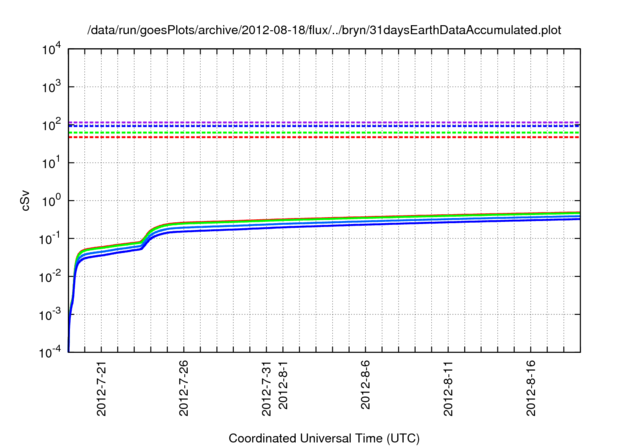This screenshot has height=448, width=640.
Task: Click the 2012-8-1 date label
Action: tap(283, 385)
